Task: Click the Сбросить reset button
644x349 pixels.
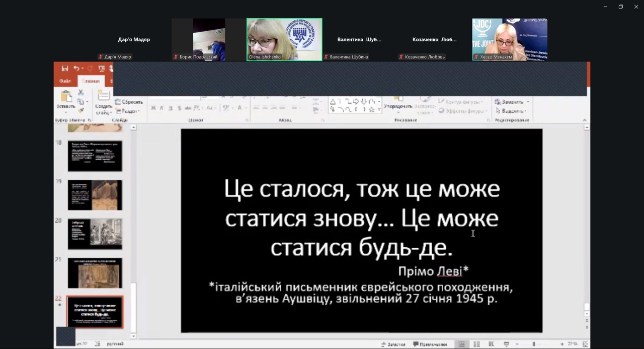Action: point(129,102)
